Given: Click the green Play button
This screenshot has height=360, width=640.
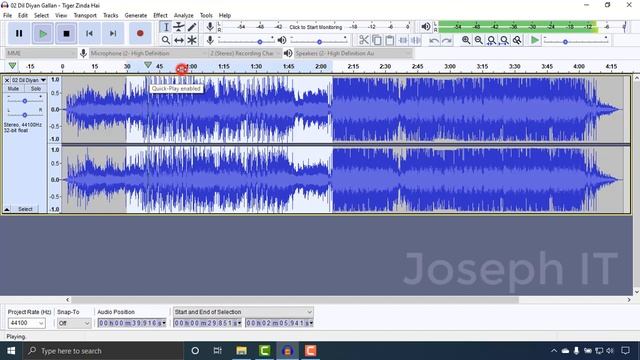Looking at the screenshot, I should 43,33.
